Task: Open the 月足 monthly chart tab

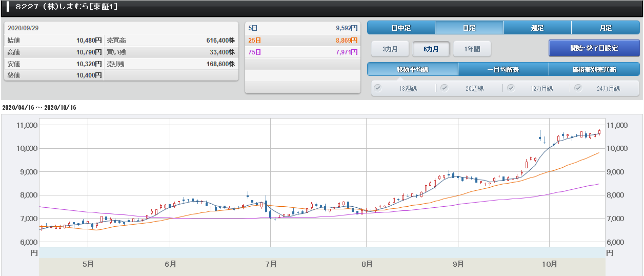Action: point(606,28)
